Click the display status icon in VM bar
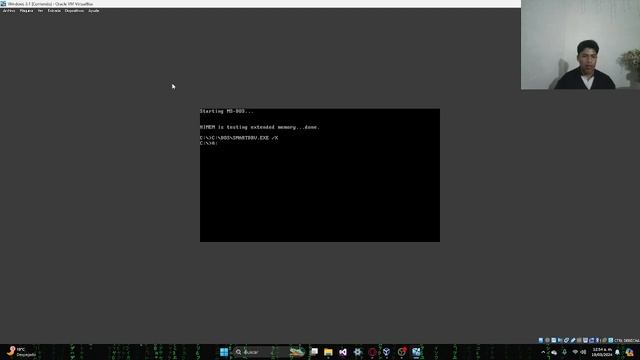Image resolution: width=640 pixels, height=360 pixels. [x=585, y=340]
